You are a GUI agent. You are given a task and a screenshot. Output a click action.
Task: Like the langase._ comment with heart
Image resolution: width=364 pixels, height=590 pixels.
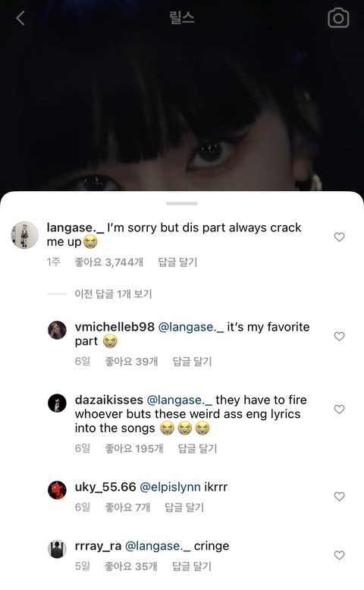(x=339, y=237)
